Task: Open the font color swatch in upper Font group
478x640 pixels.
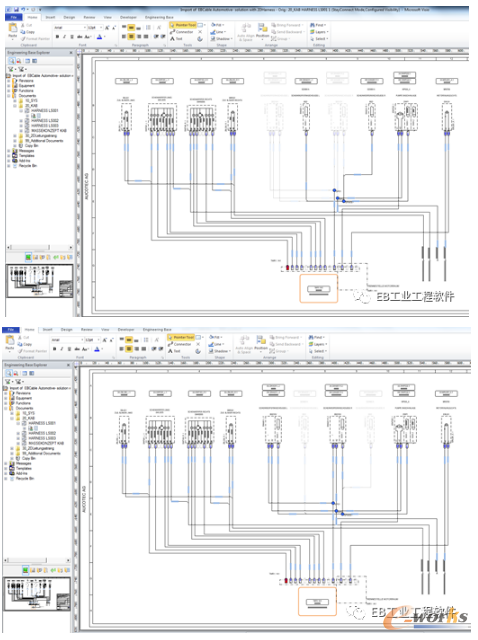Action: click(100, 37)
